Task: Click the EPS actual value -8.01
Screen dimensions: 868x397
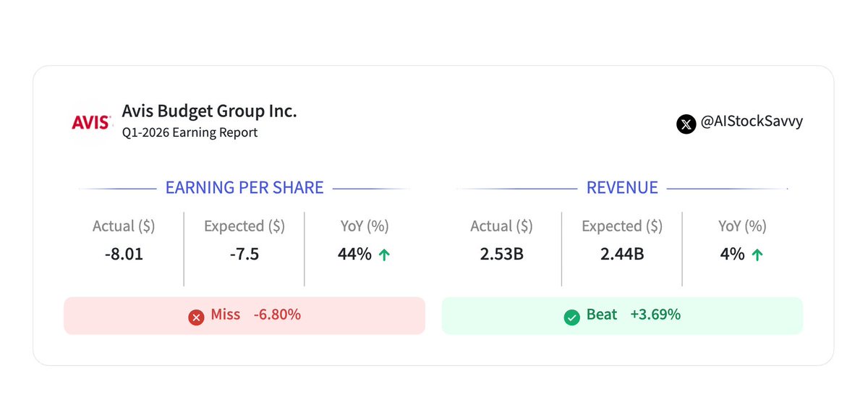Action: (x=124, y=255)
